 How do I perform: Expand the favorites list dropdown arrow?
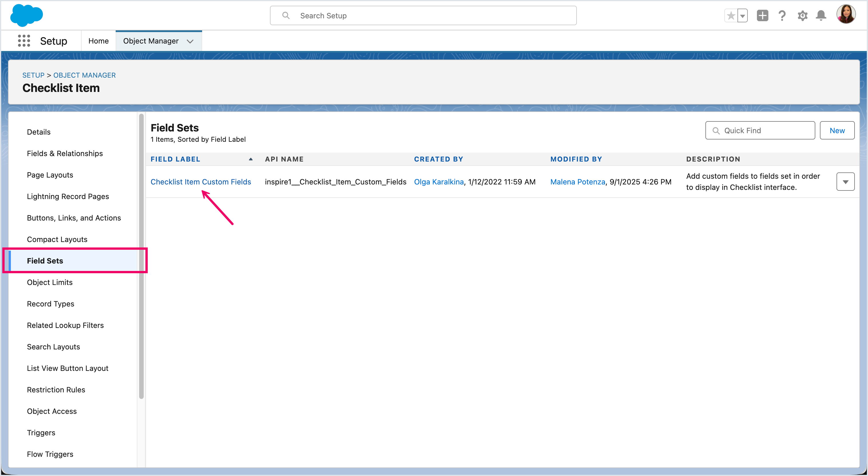[x=742, y=15]
